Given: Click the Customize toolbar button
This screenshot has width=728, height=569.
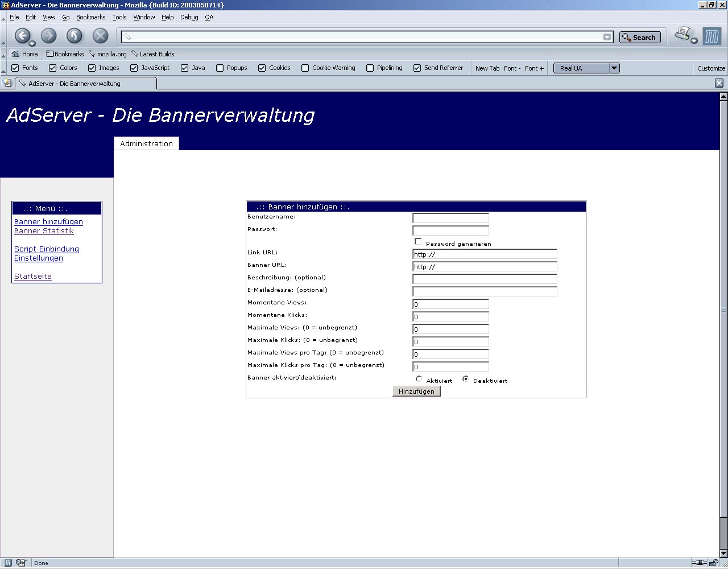Looking at the screenshot, I should [x=712, y=68].
